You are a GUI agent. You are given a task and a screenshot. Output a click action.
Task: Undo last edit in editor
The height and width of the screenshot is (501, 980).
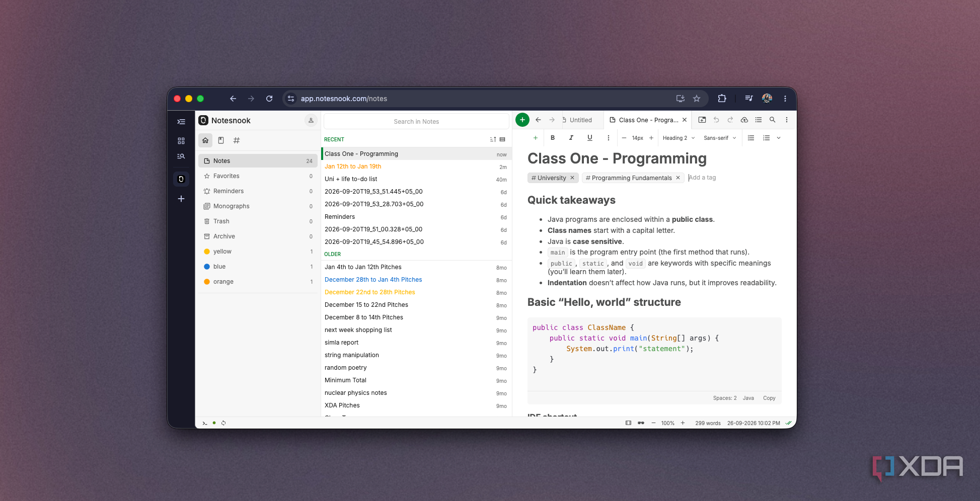(716, 120)
